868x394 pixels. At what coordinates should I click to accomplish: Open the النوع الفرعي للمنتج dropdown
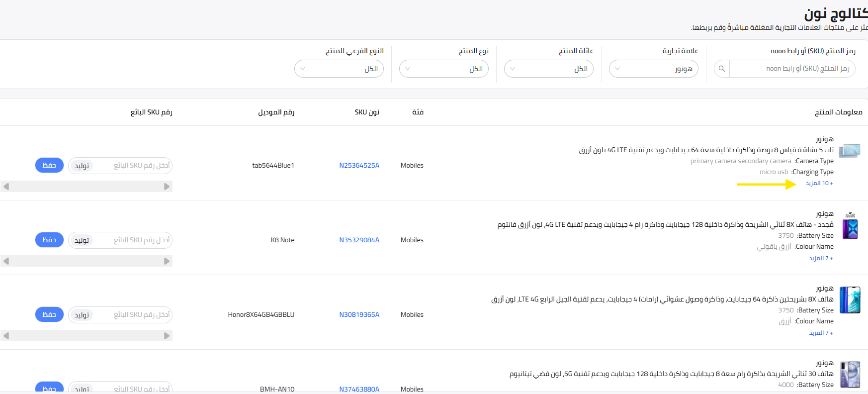[339, 69]
